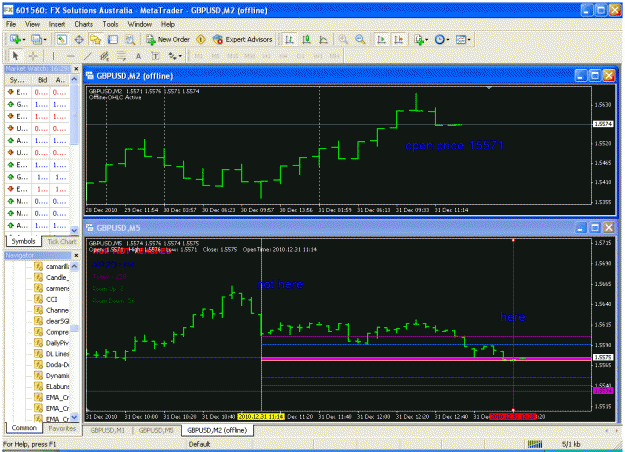
Task: Click the yellow 2010.12.31 11:14 time marker
Action: click(261, 417)
